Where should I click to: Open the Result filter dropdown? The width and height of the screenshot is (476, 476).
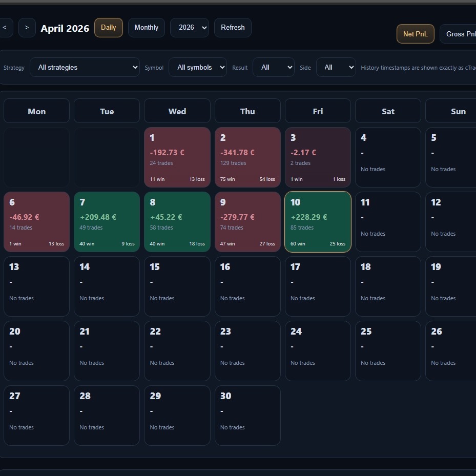274,67
